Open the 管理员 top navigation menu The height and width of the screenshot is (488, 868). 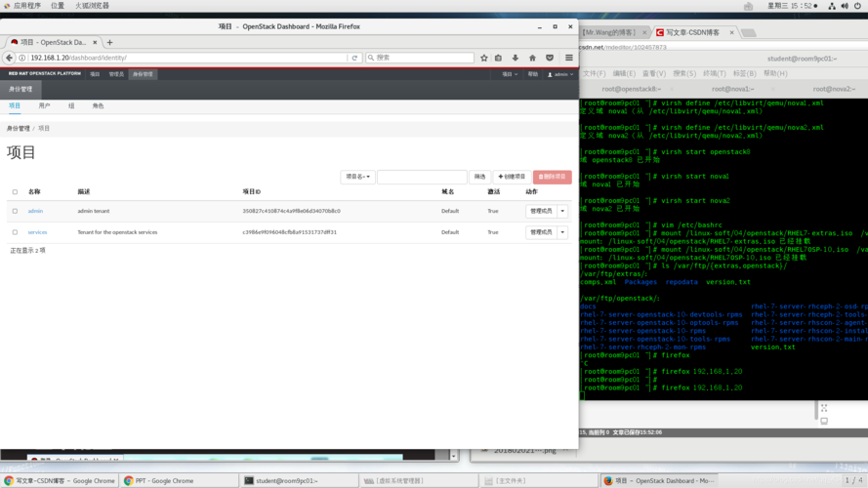(116, 74)
